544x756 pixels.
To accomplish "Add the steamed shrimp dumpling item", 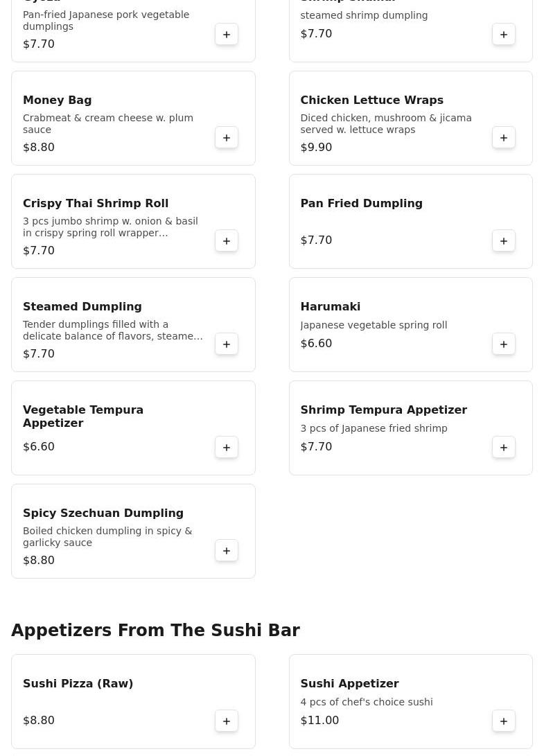I will 504,35.
